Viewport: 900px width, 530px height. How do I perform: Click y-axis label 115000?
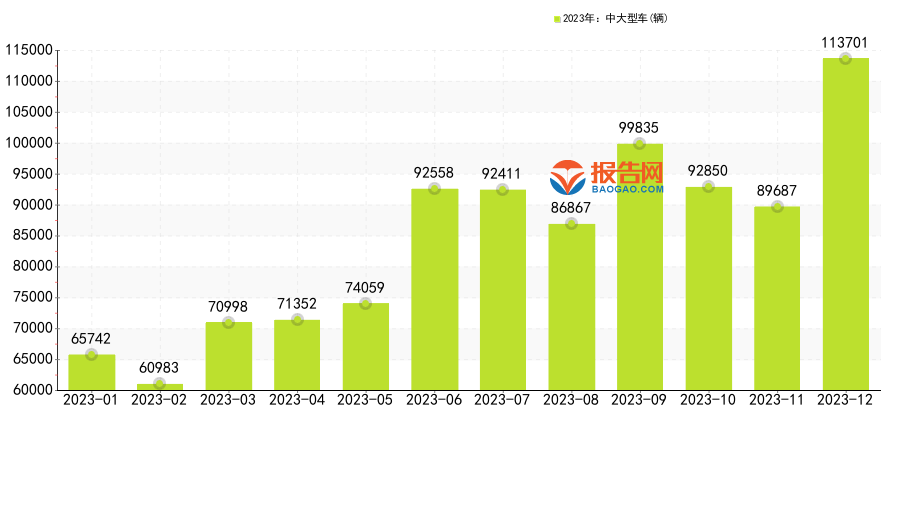[x=29, y=51]
